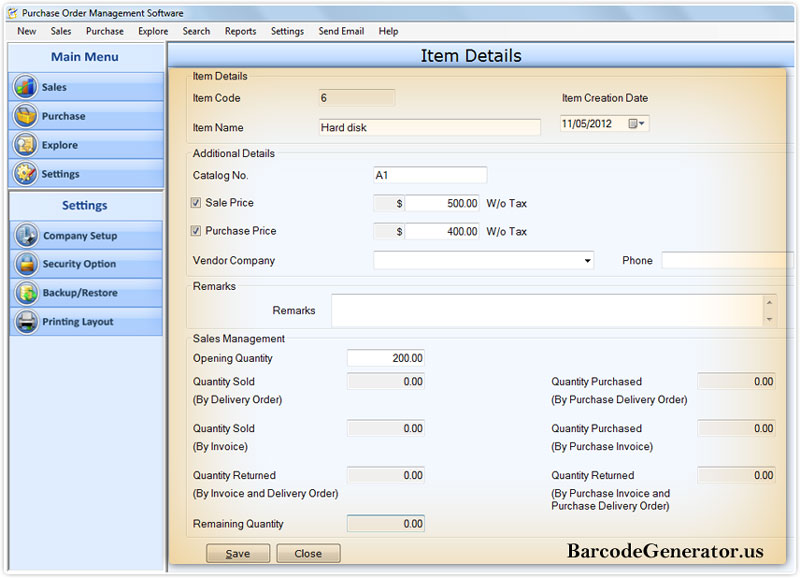The height and width of the screenshot is (578, 800).
Task: Open the Explore menu in menu bar
Action: [x=153, y=31]
